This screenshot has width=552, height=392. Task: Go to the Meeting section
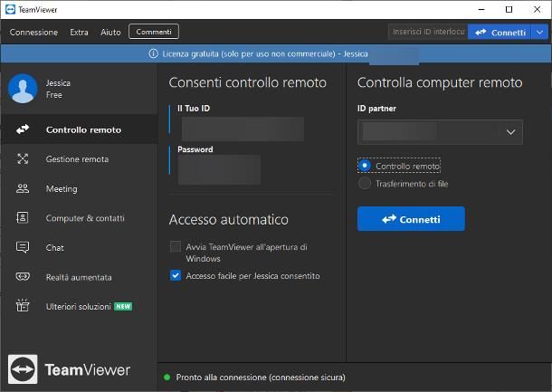coord(79,188)
